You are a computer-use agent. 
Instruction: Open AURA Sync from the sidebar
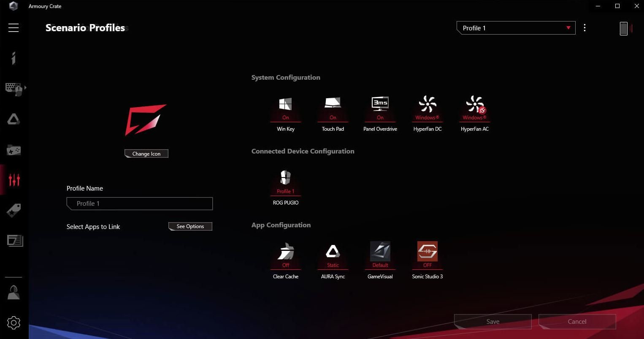[14, 119]
